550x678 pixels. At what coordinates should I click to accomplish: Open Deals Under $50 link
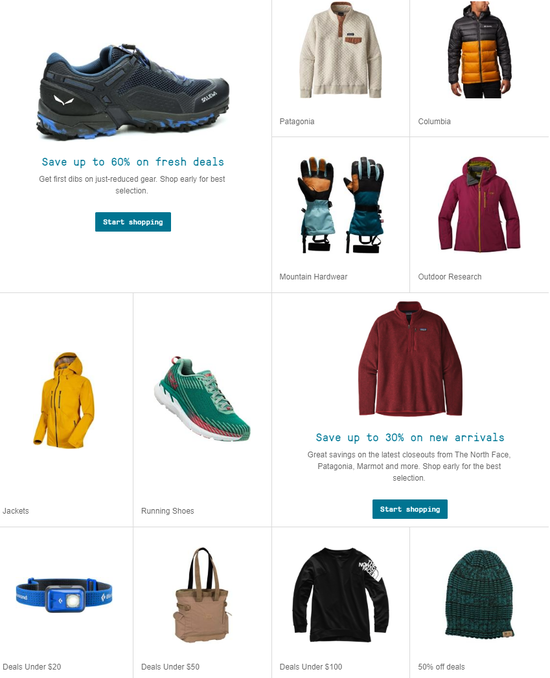(x=170, y=667)
